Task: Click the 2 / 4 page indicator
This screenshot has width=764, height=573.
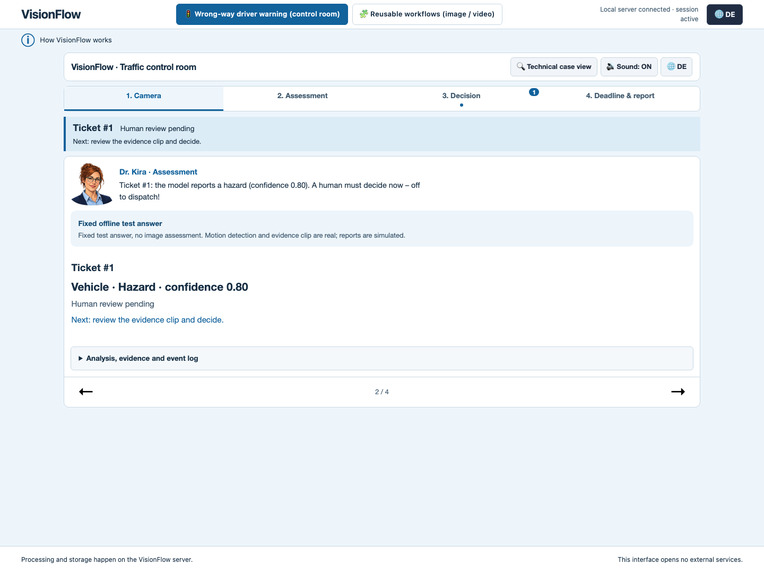Action: point(382,392)
